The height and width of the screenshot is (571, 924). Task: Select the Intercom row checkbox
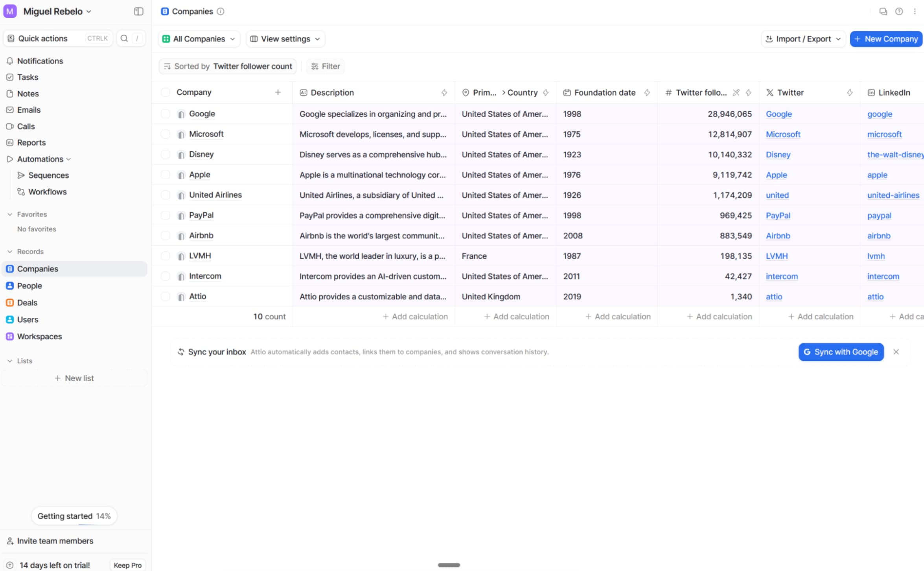pyautogui.click(x=166, y=276)
